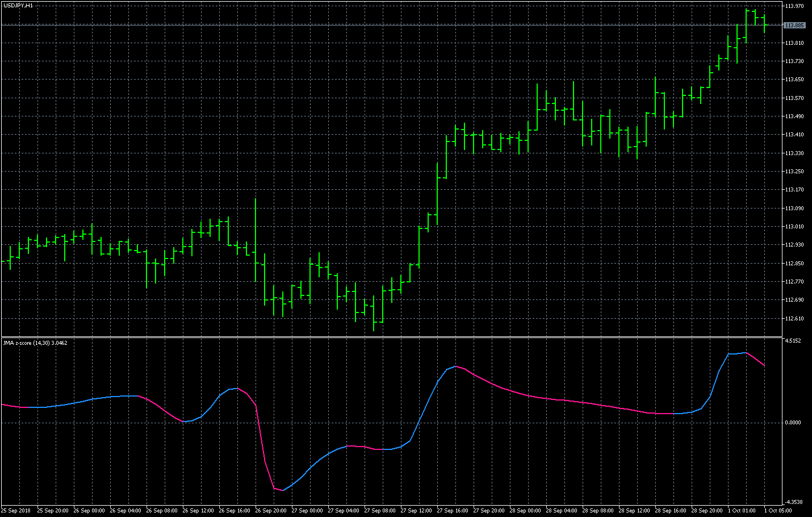Screen dimensions: 812x517
Task: Select the highlighted current price tag 113.885
Action: 794,26
